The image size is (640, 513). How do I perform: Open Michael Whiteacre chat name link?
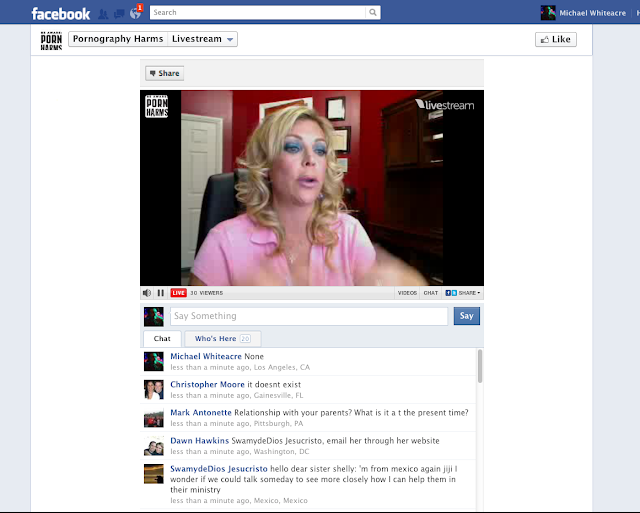pos(206,356)
